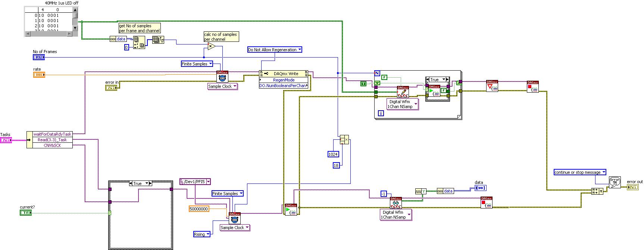The width and height of the screenshot is (644, 250).
Task: Toggle the current? boolean TF terminal
Action: pyautogui.click(x=26, y=213)
